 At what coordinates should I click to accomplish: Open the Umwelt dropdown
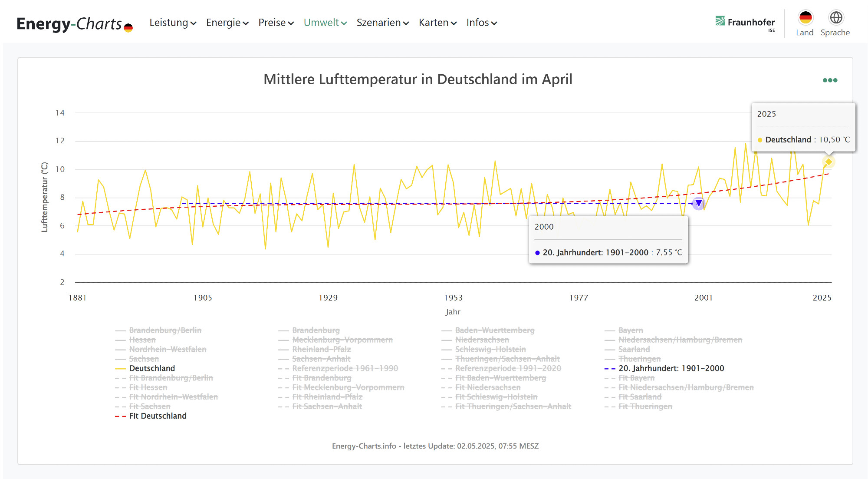click(325, 23)
